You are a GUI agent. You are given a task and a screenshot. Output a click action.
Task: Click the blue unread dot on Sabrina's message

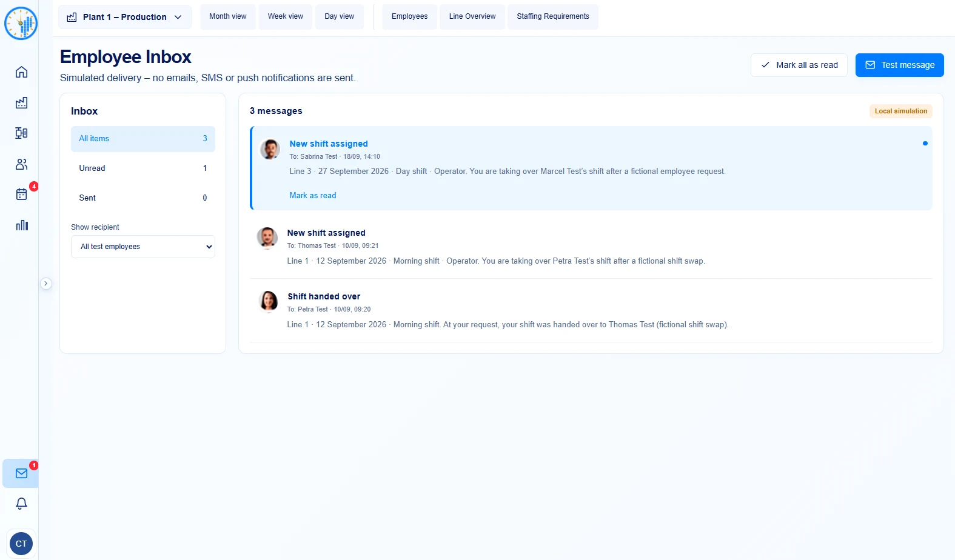click(x=925, y=144)
